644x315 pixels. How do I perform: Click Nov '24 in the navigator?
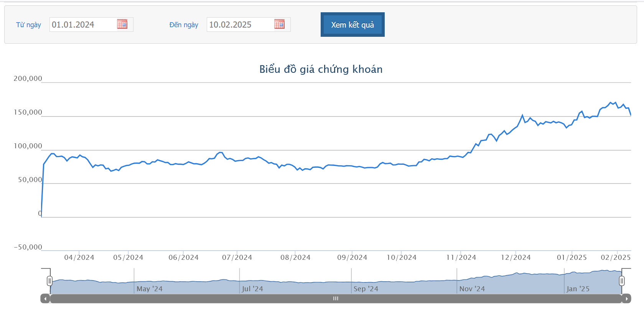472,289
